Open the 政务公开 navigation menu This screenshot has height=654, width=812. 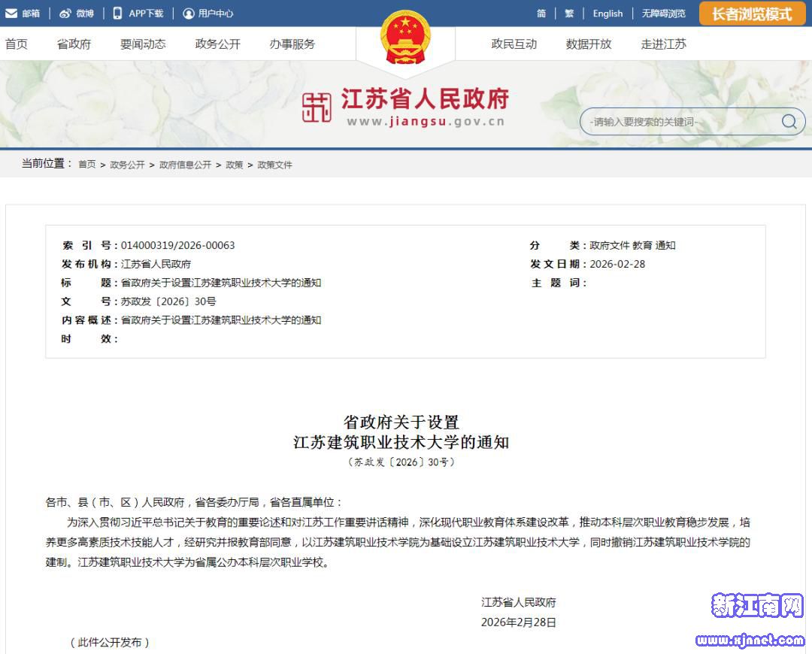[217, 44]
